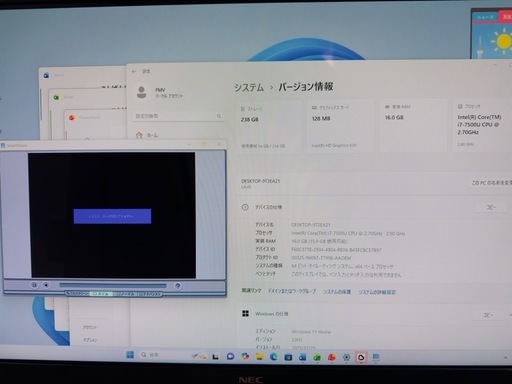Click the black L-shaped taskbar icon

pyautogui.click(x=215, y=356)
